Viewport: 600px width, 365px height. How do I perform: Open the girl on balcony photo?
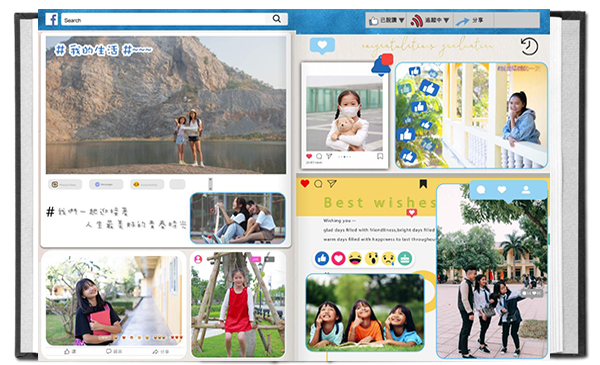pyautogui.click(x=471, y=115)
